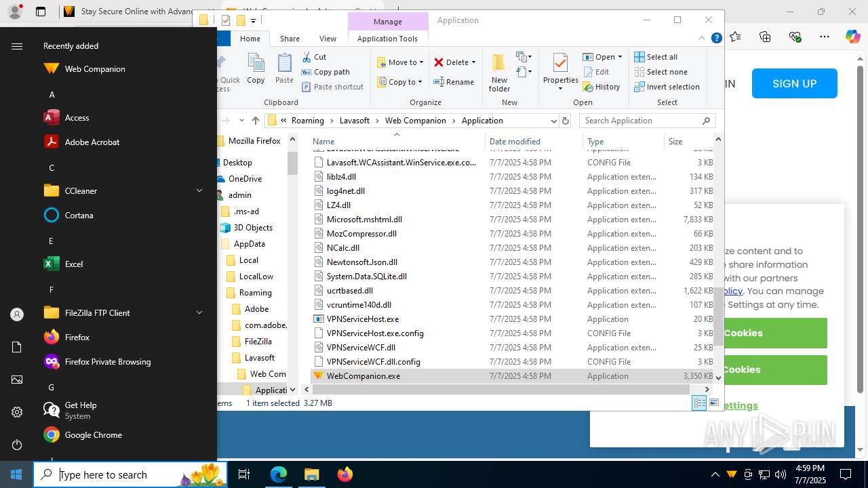Collapse the Explorer ribbon

pos(703,39)
